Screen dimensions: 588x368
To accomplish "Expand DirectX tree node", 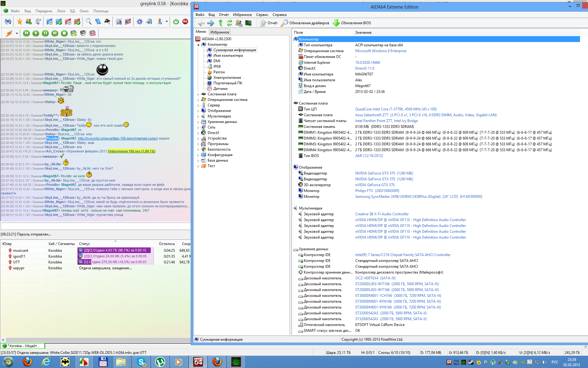I will (x=198, y=133).
